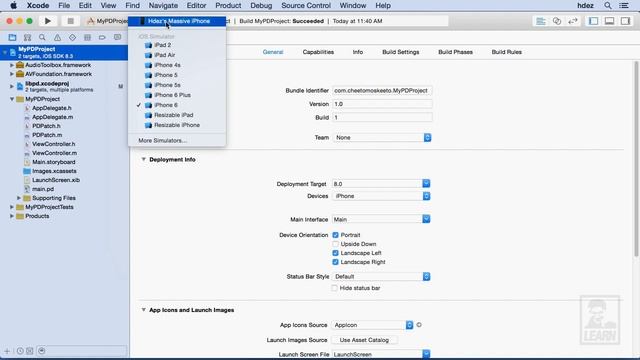Viewport: 640px width, 360px height.
Task: Toggle Landscape Right checkbox
Action: (x=336, y=262)
